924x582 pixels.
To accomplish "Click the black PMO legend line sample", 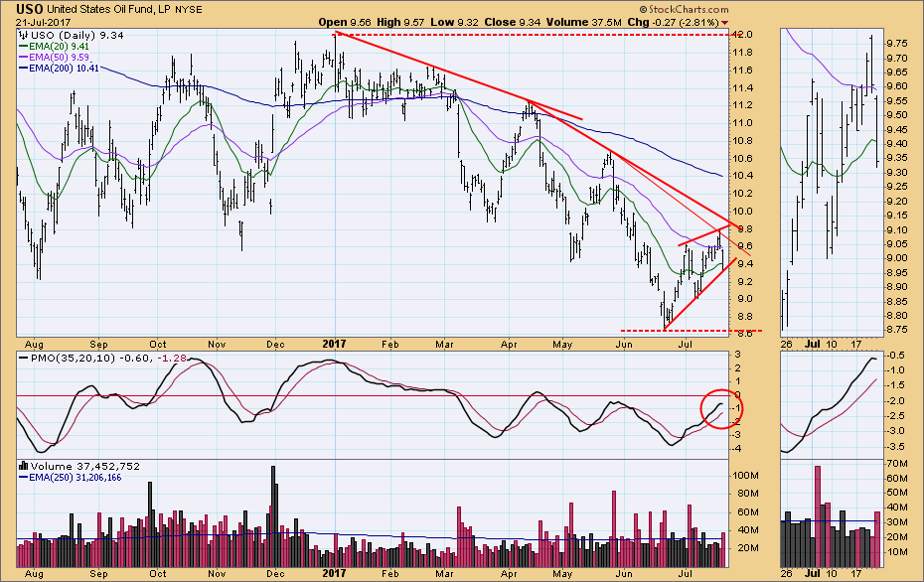I will [x=24, y=358].
